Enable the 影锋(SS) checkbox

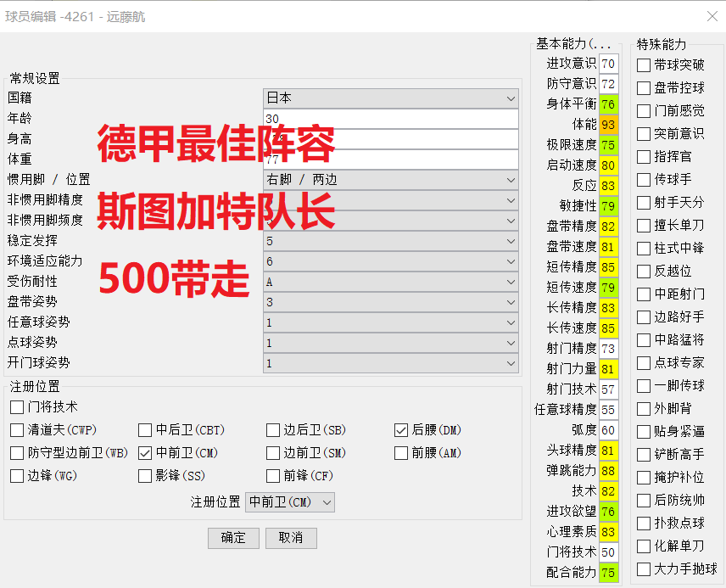pos(145,476)
